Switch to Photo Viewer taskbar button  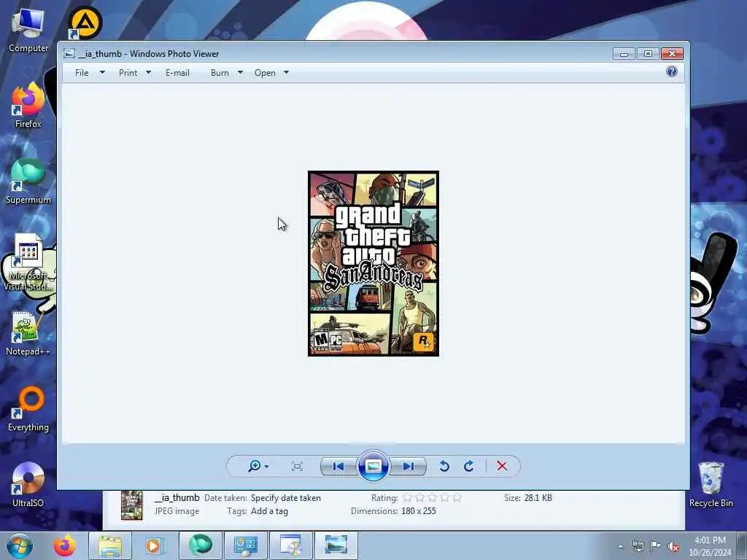coord(336,545)
